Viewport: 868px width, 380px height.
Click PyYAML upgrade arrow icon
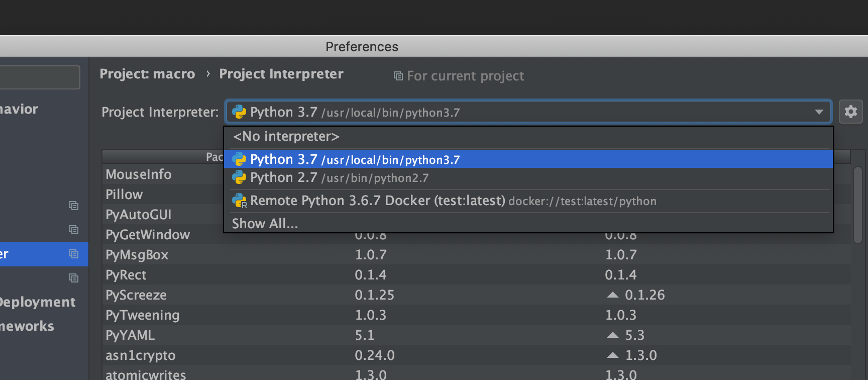tap(612, 335)
